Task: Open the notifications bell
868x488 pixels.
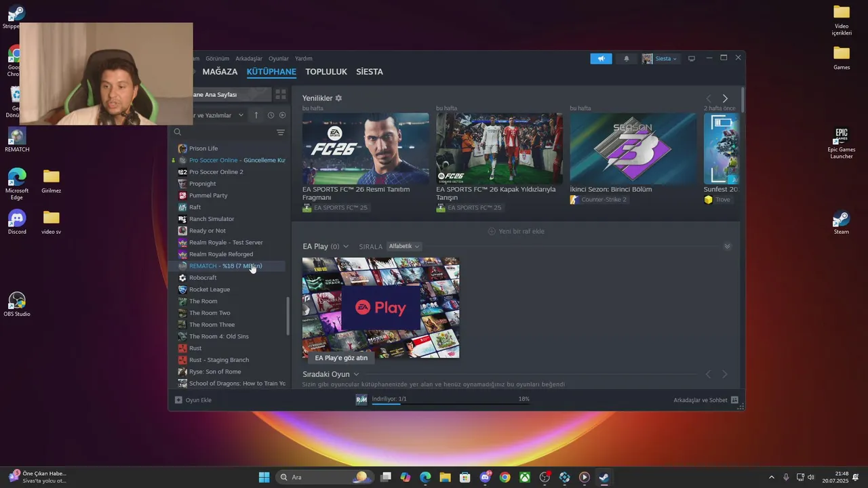Action: pos(626,59)
